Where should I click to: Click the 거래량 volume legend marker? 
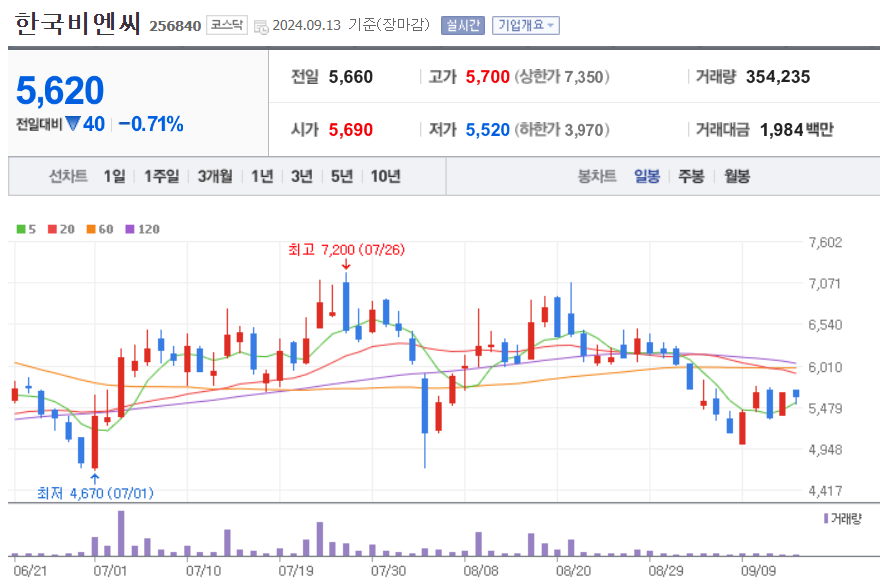[x=826, y=518]
